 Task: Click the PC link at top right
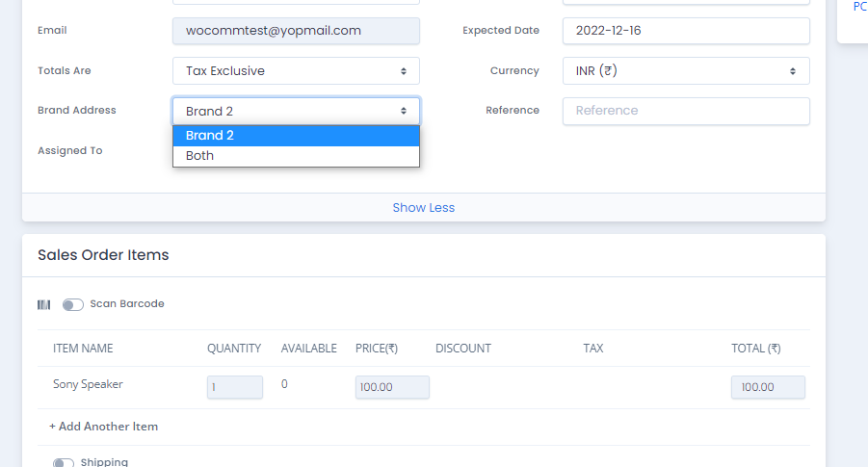(x=860, y=7)
